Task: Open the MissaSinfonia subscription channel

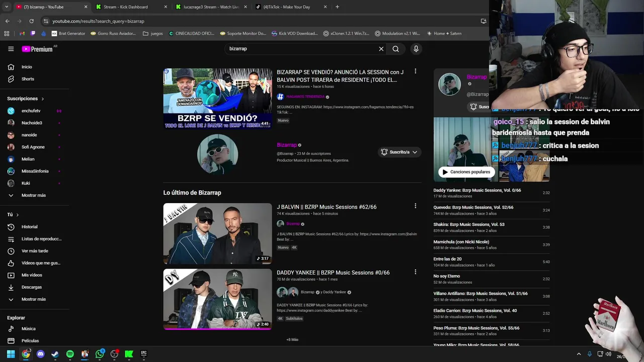Action: 34,171
